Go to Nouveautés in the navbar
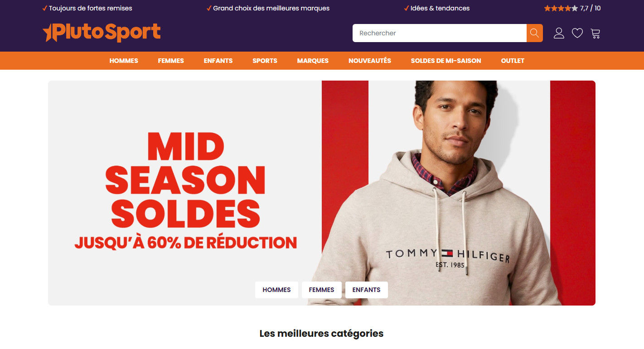This screenshot has height=349, width=644. pos(370,61)
